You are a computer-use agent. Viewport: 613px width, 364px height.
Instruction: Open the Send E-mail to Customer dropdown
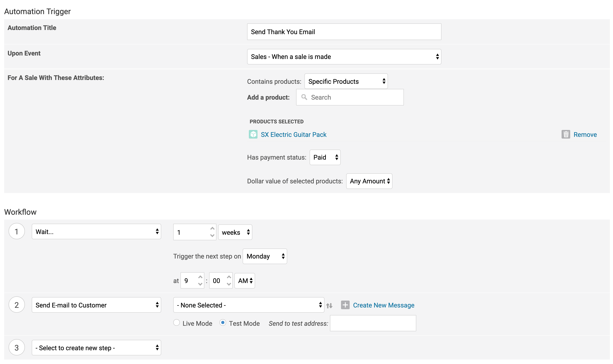click(96, 305)
